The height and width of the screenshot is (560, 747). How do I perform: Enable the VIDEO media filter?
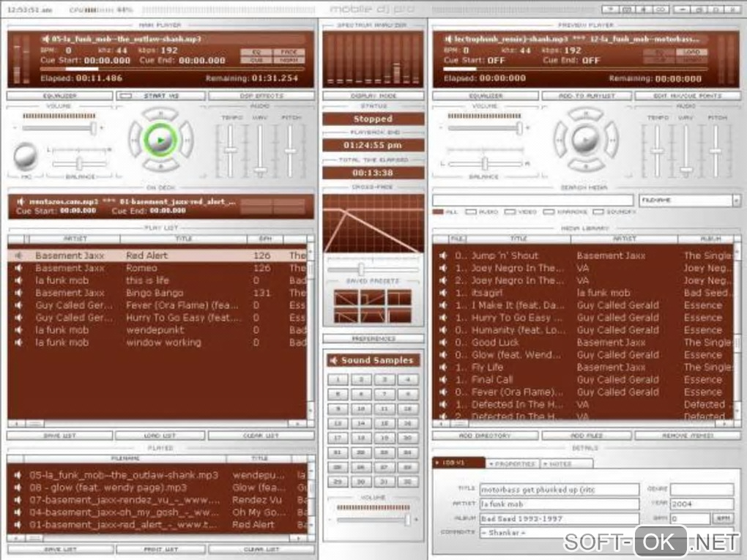(x=510, y=212)
